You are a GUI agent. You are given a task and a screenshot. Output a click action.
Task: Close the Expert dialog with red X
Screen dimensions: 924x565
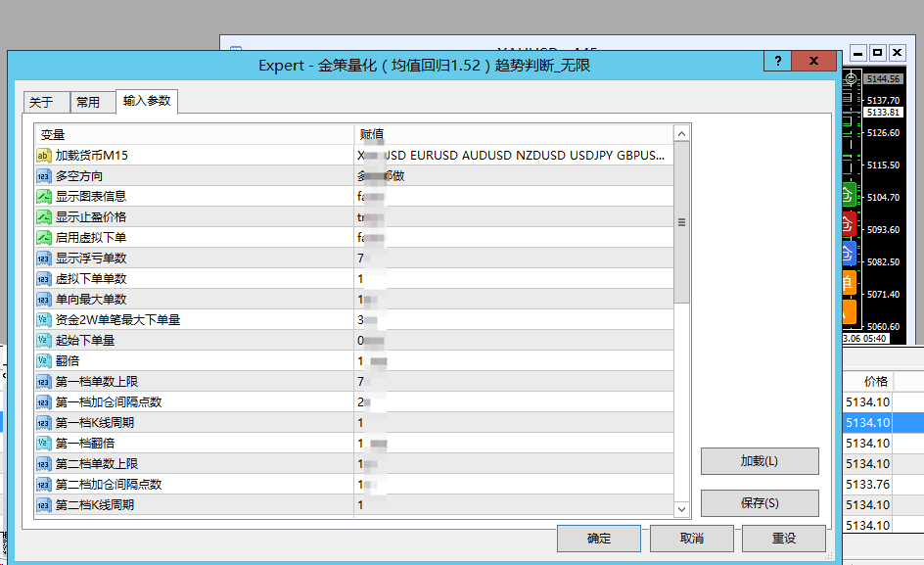(x=813, y=61)
